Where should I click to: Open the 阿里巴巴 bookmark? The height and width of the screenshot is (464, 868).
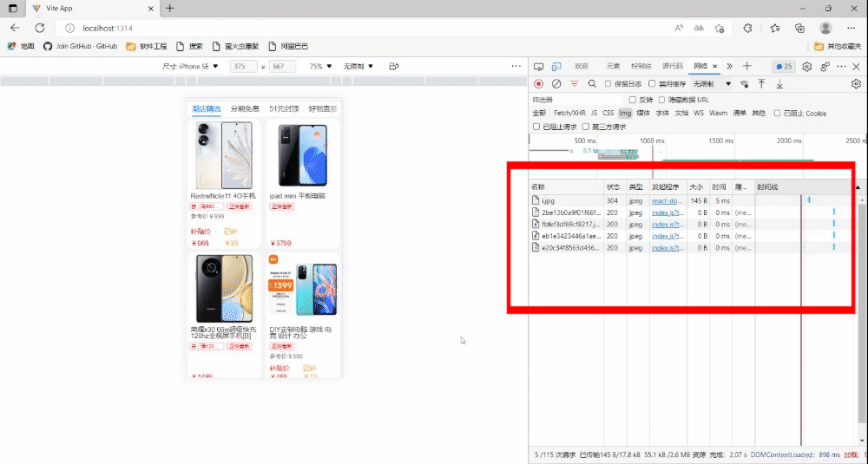[x=288, y=47]
